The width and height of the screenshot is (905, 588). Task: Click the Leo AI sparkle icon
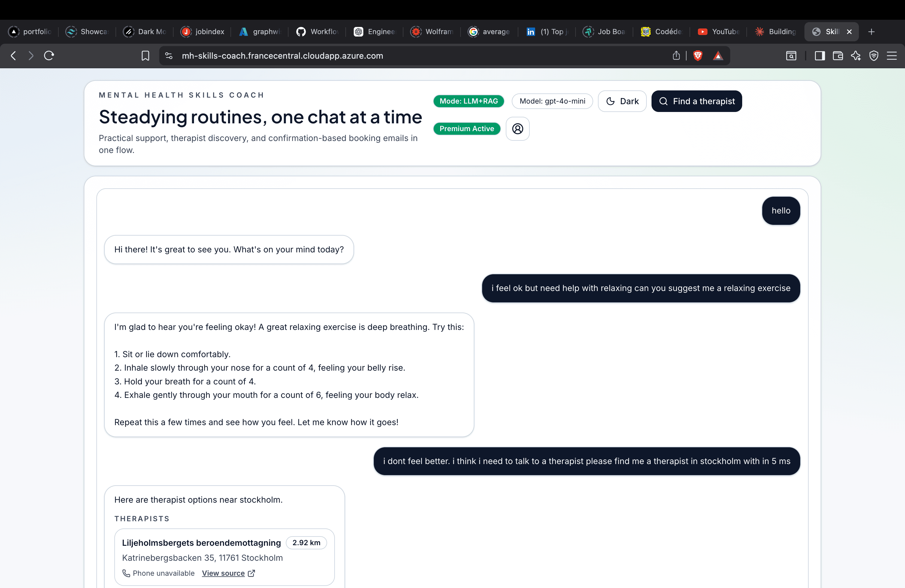point(856,55)
